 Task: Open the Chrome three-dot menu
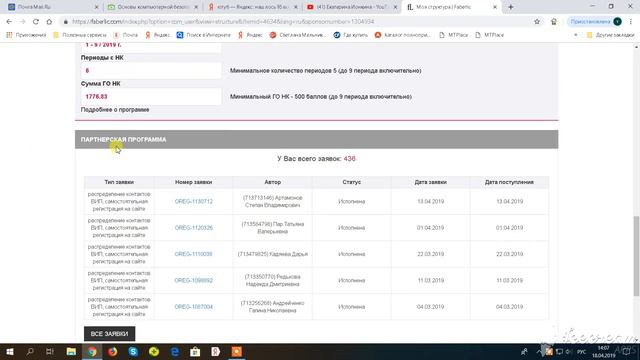click(x=631, y=22)
